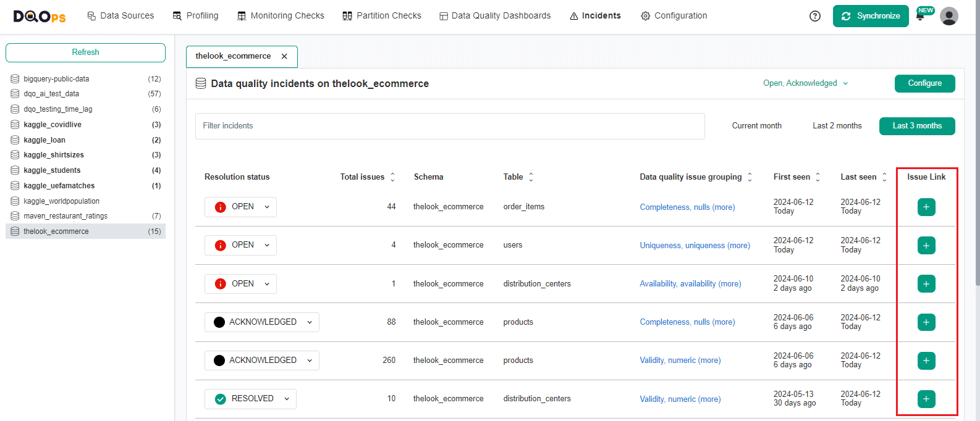Viewport: 980px width, 421px height.
Task: Select bigquery-public-data connection
Action: (x=85, y=79)
